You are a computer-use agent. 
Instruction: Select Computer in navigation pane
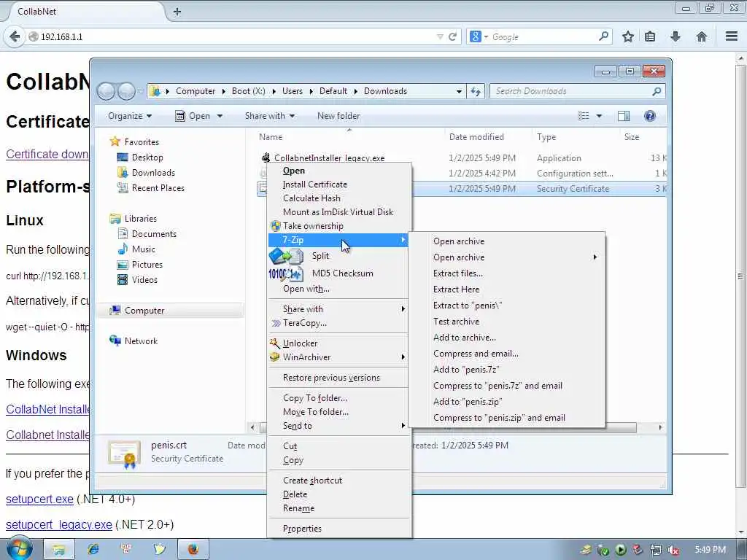pos(144,310)
